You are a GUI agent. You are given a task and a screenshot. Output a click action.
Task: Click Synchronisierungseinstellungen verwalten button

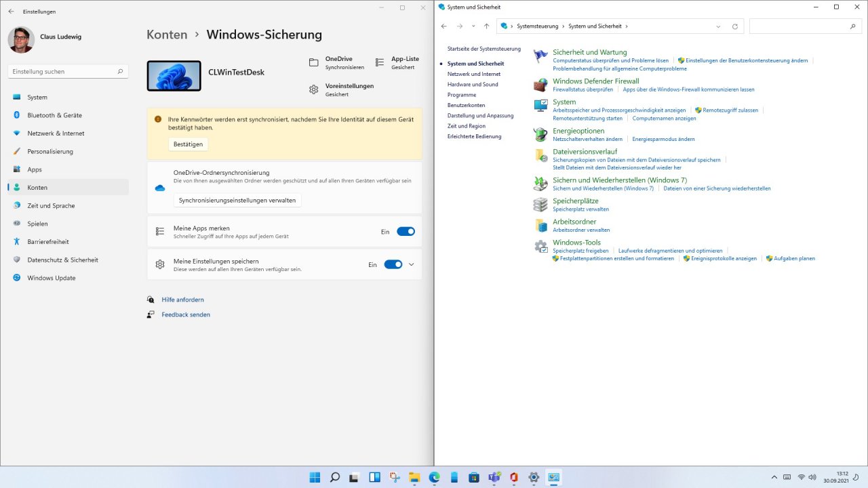point(237,201)
